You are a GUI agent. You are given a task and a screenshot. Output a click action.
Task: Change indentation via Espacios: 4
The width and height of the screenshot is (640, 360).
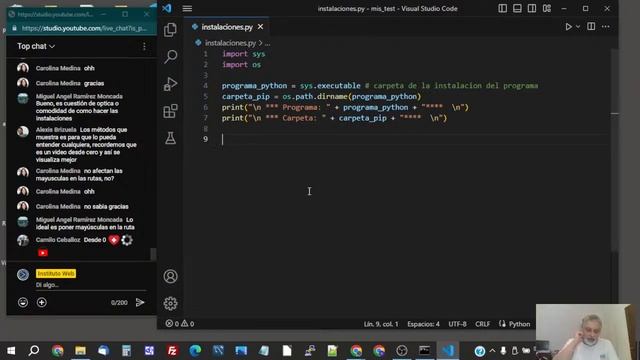tap(423, 324)
